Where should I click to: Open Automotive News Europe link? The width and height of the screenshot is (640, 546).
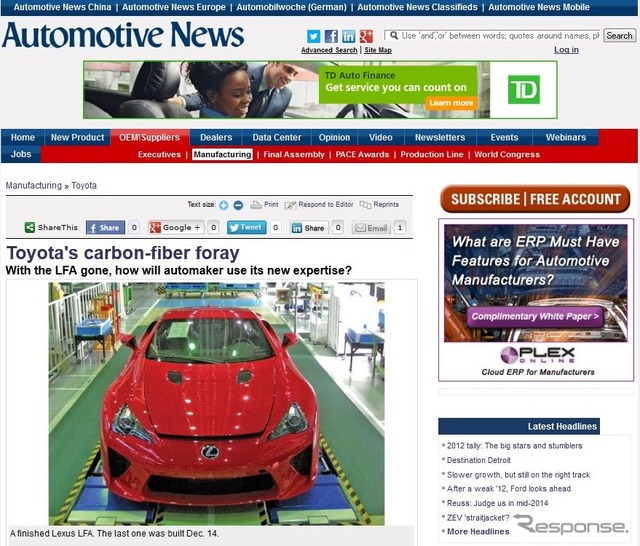[x=174, y=7]
